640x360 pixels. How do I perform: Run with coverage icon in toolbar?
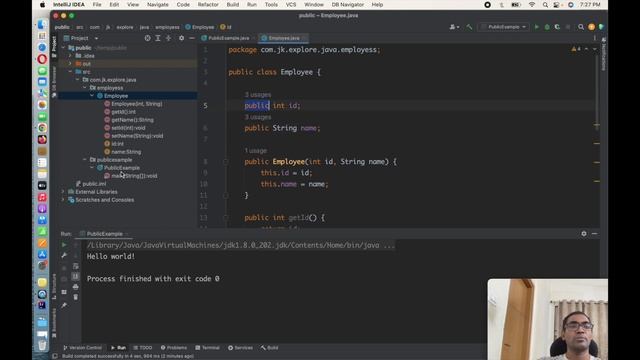(x=557, y=27)
